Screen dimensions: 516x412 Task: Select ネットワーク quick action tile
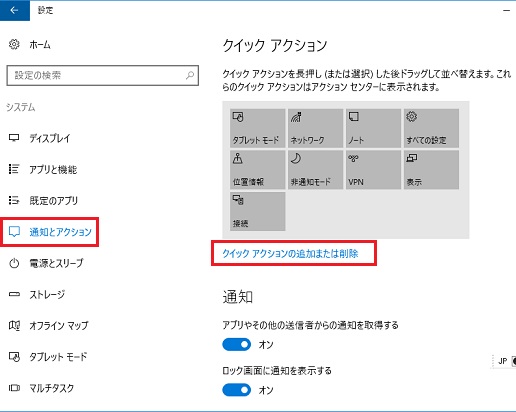click(x=315, y=128)
